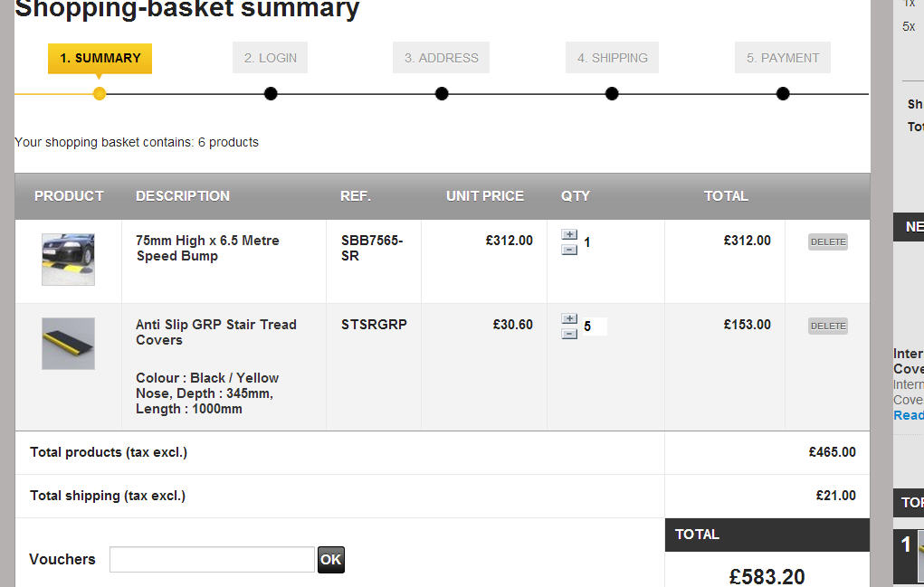
Task: Click the Vouchers code input field
Action: (x=212, y=560)
